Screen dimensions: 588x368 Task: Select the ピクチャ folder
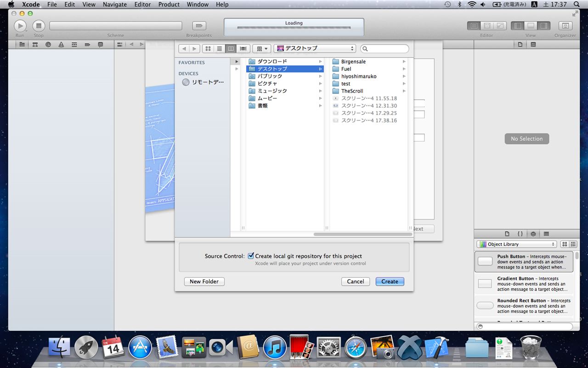tap(285, 83)
